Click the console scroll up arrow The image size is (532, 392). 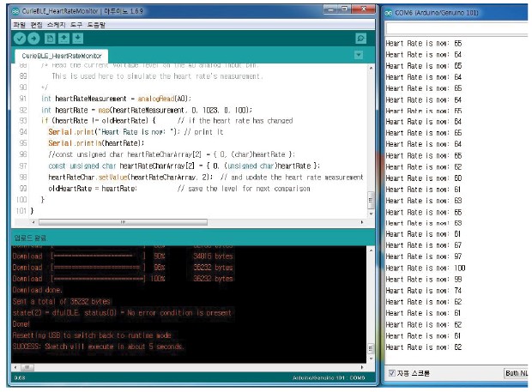pyautogui.click(x=371, y=250)
